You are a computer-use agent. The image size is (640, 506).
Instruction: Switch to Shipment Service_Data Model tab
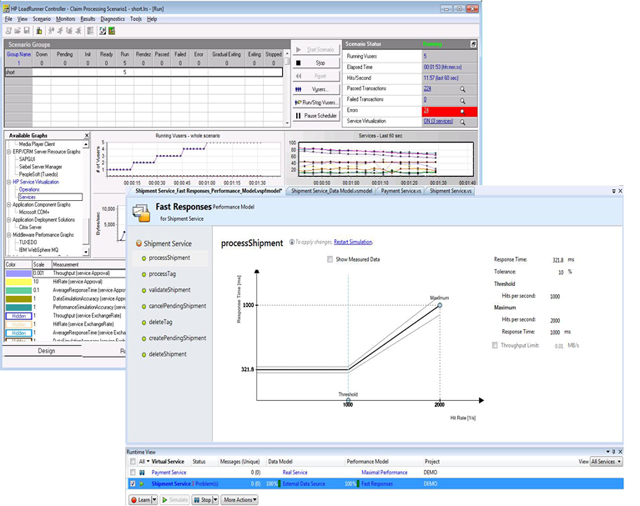pos(332,191)
